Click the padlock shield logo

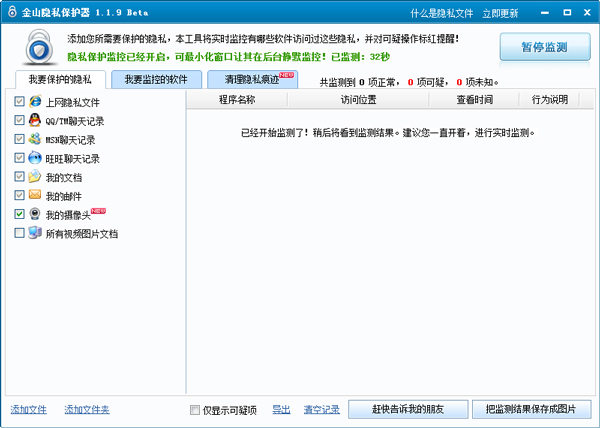39,47
